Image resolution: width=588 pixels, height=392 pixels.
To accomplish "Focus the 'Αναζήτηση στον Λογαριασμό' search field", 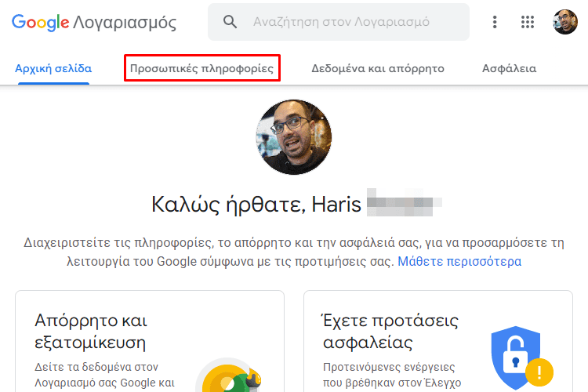I will tap(339, 22).
